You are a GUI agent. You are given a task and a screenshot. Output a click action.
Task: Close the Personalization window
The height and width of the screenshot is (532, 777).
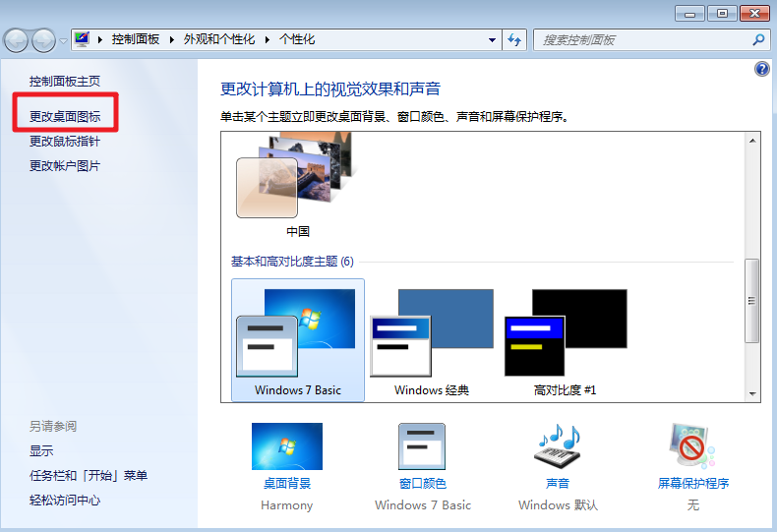pos(754,14)
